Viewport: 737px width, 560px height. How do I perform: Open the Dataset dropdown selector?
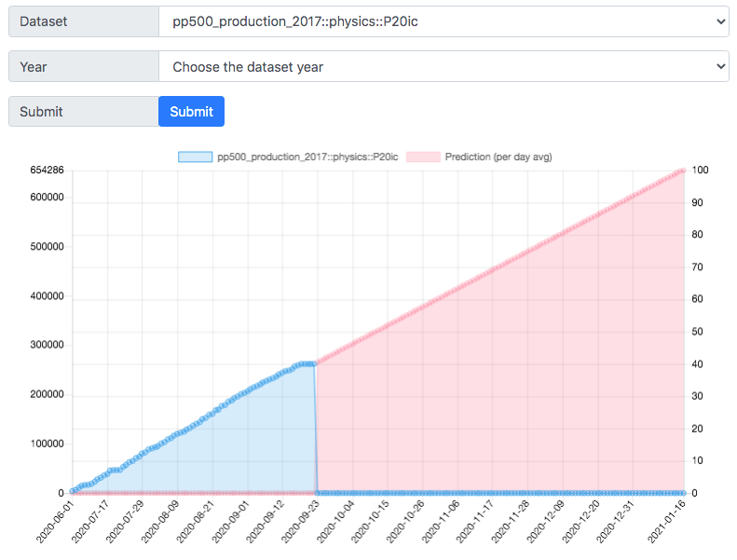(x=444, y=21)
